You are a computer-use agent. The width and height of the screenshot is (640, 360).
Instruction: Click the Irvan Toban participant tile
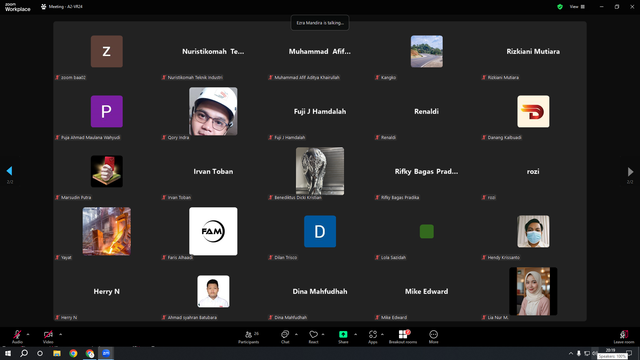[213, 171]
